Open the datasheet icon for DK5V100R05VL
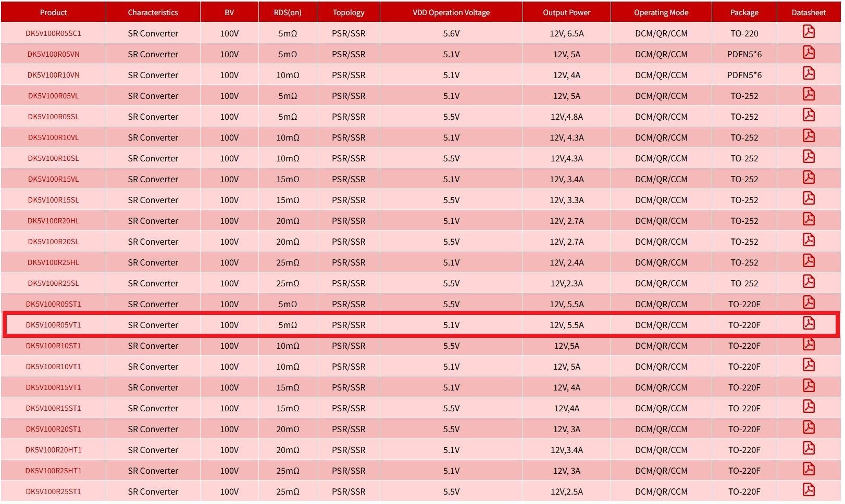The image size is (845, 504). pyautogui.click(x=809, y=95)
